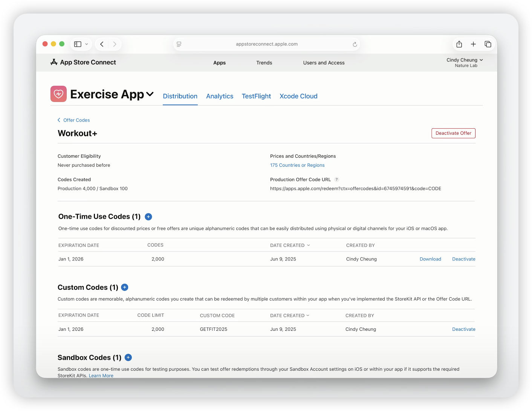This screenshot has width=532, height=411.
Task: Switch to the Distribution tab
Action: (180, 96)
